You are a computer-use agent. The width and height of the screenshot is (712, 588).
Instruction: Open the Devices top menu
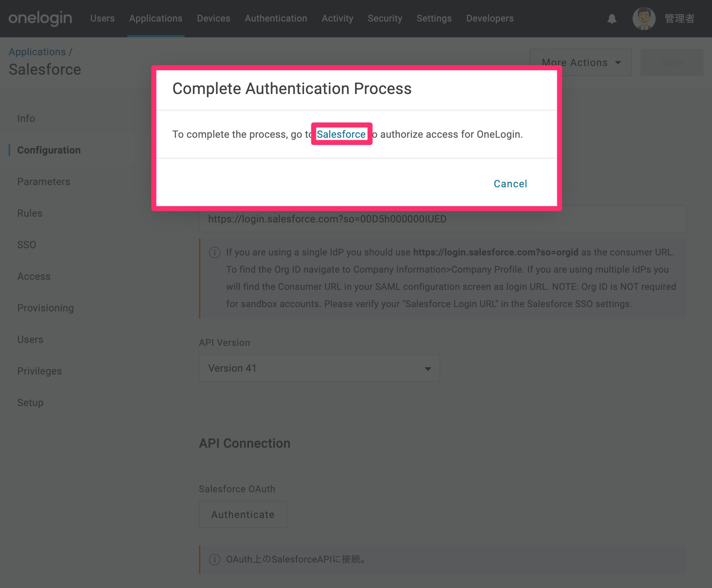click(214, 18)
